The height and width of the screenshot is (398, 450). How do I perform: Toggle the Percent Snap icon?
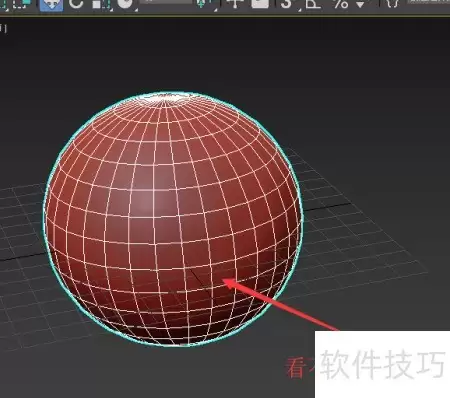tap(342, 4)
